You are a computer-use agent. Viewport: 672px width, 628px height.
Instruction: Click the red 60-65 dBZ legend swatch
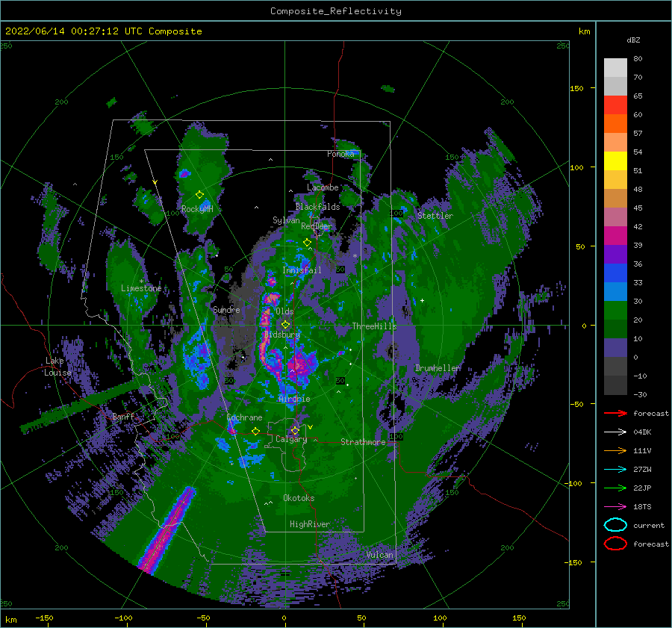coord(615,105)
